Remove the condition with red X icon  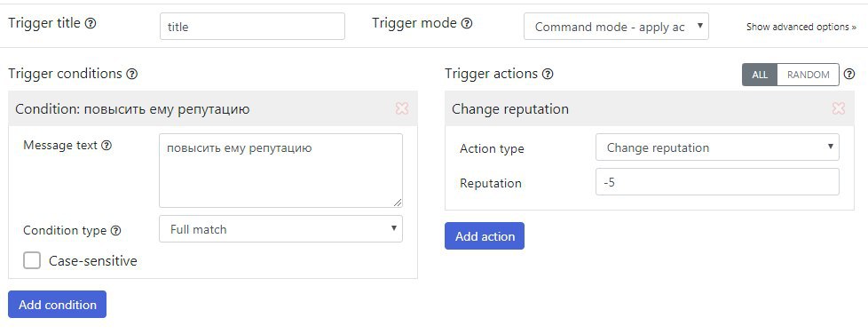pos(402,108)
